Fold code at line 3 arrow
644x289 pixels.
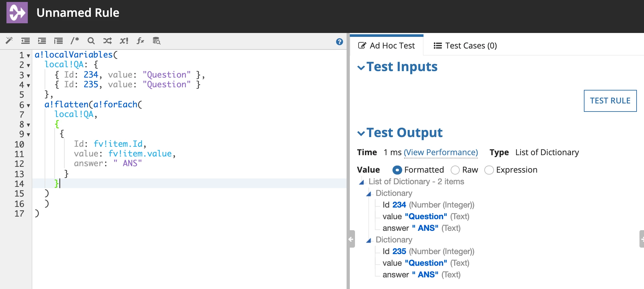[28, 76]
